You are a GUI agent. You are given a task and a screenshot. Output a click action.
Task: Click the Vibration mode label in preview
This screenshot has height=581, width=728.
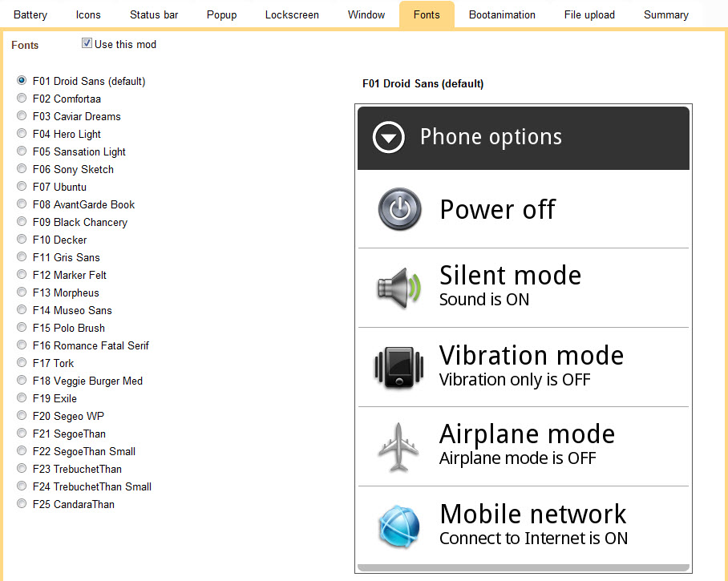click(532, 356)
